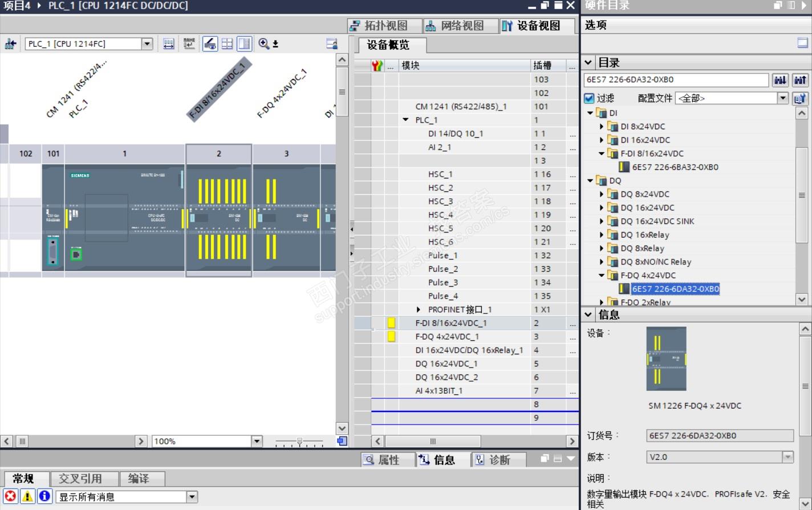Collapse the PLC_1 row in device overview
The width and height of the screenshot is (812, 510).
[x=405, y=120]
